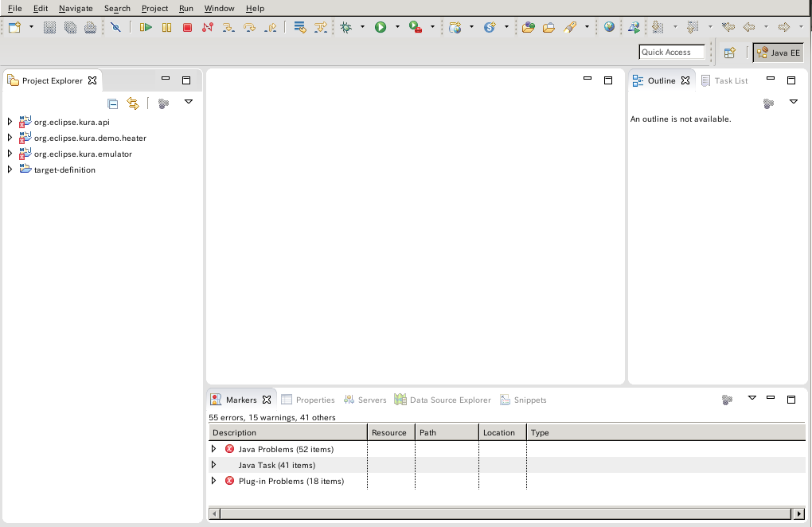The image size is (812, 527).
Task: Expand Plug-in Problems (18 items) group
Action: click(213, 481)
